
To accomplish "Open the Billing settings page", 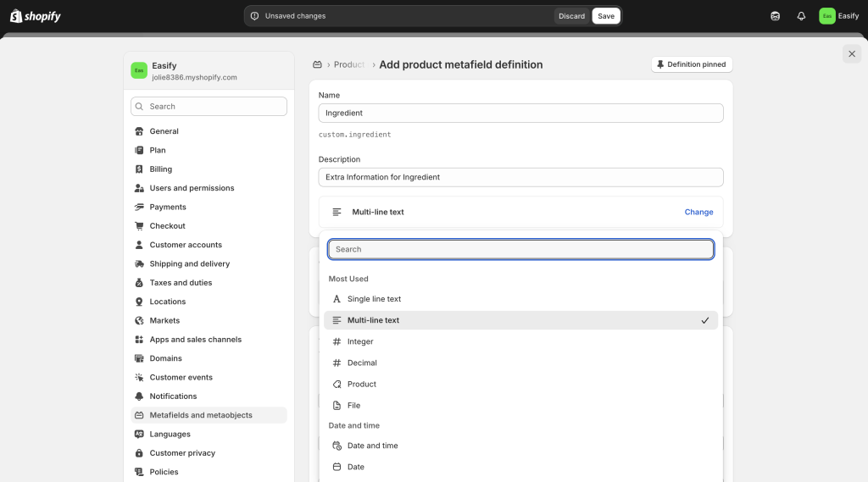I will pos(161,169).
